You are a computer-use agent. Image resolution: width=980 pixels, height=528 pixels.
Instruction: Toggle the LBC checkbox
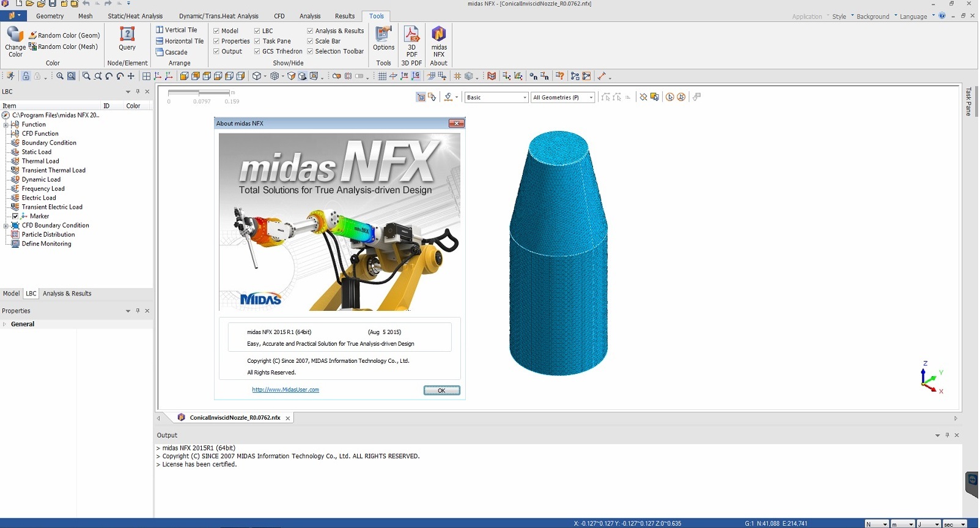click(257, 31)
